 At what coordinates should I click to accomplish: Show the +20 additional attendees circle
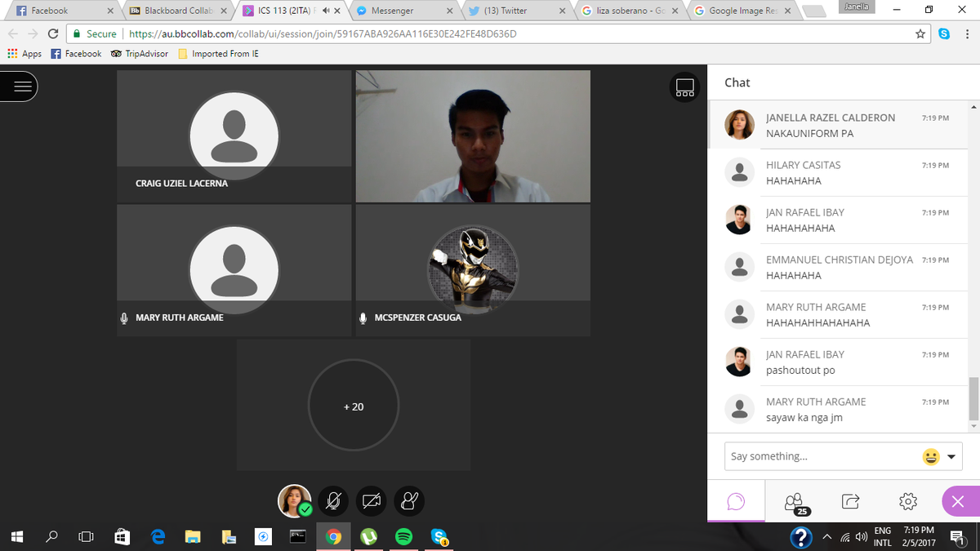pos(354,406)
